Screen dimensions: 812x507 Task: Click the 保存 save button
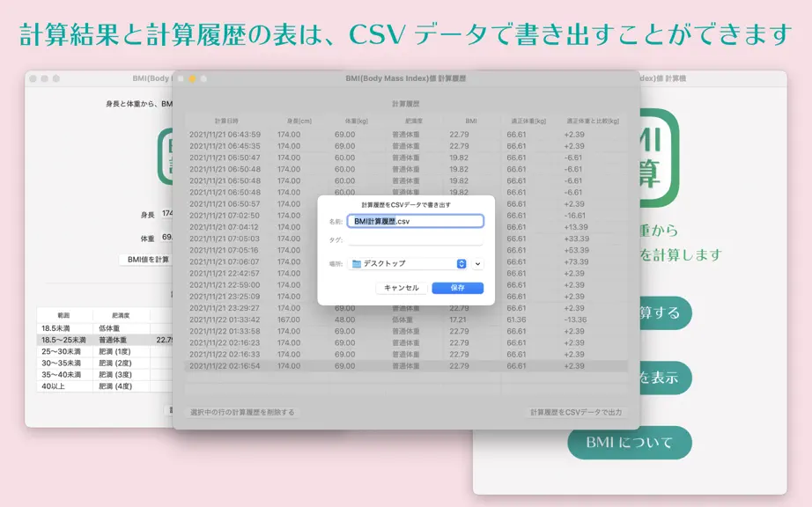point(457,288)
